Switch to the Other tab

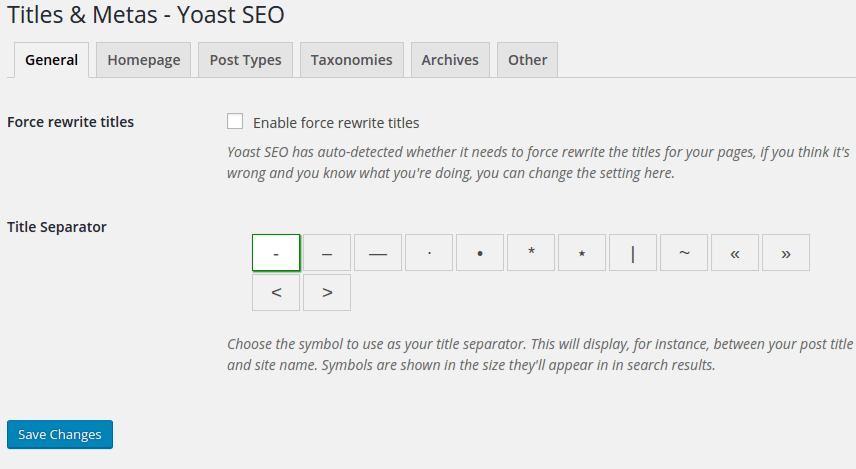[527, 60]
